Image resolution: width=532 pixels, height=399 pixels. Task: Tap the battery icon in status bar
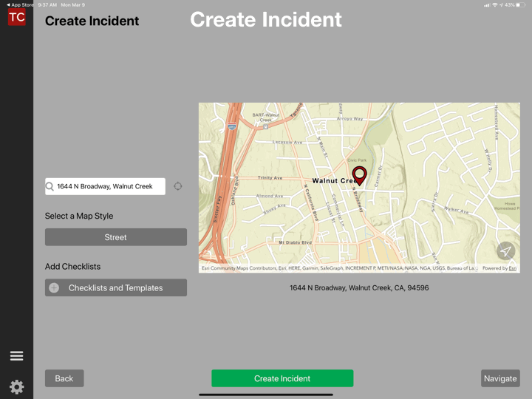pos(519,4)
